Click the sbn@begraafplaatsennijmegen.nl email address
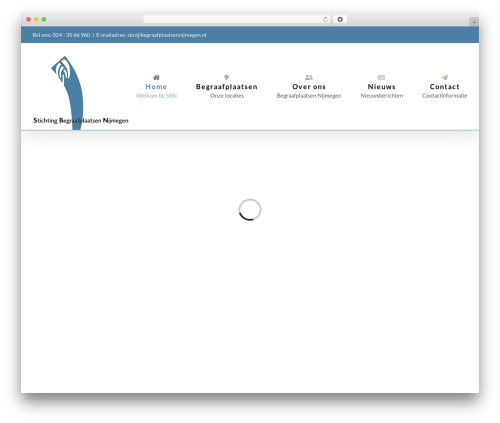The image size is (500, 423). point(167,35)
